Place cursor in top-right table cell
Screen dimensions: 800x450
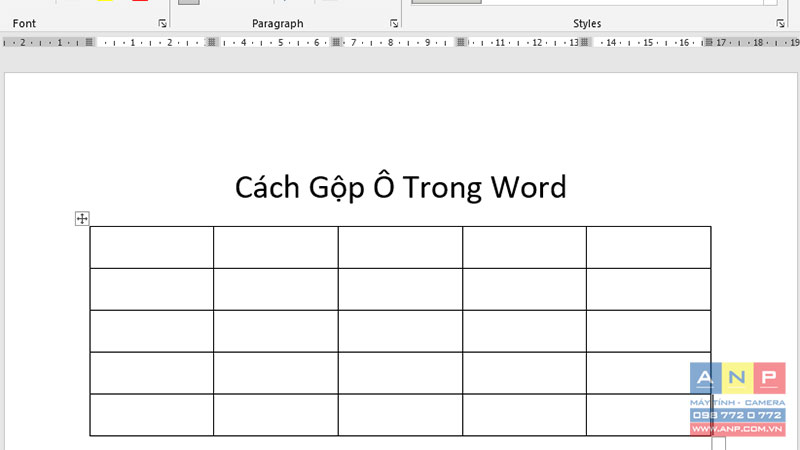[648, 247]
